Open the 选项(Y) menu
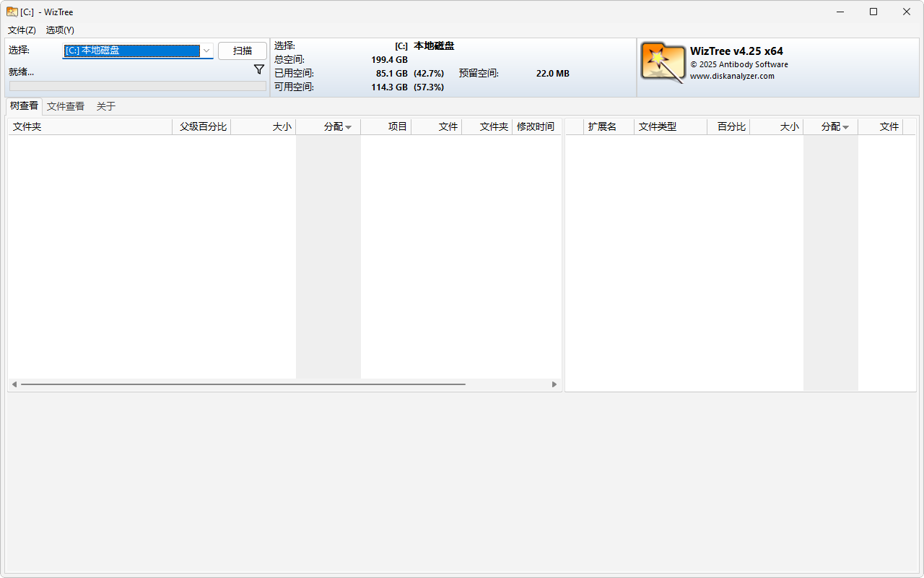Viewport: 924px width, 578px height. pyautogui.click(x=60, y=30)
